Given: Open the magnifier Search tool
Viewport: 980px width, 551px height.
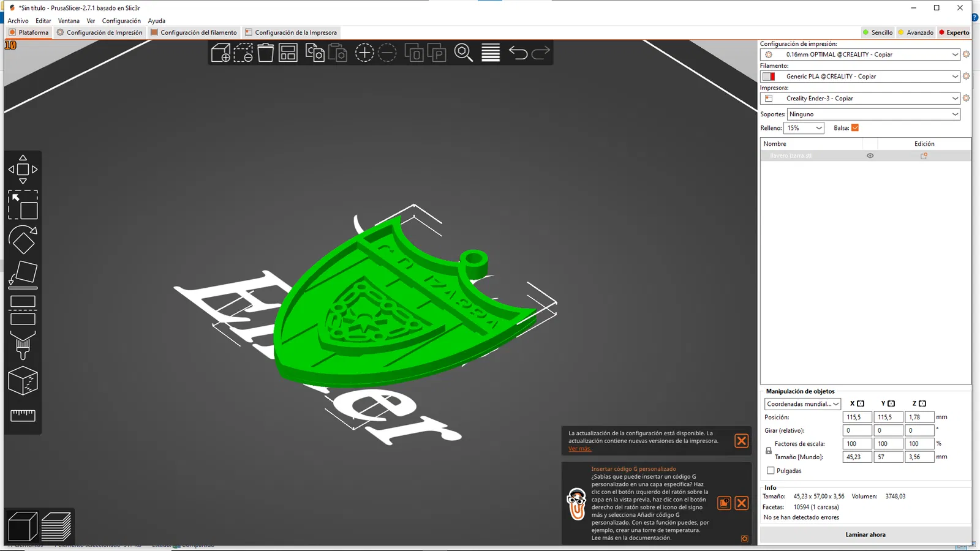Looking at the screenshot, I should pyautogui.click(x=464, y=53).
